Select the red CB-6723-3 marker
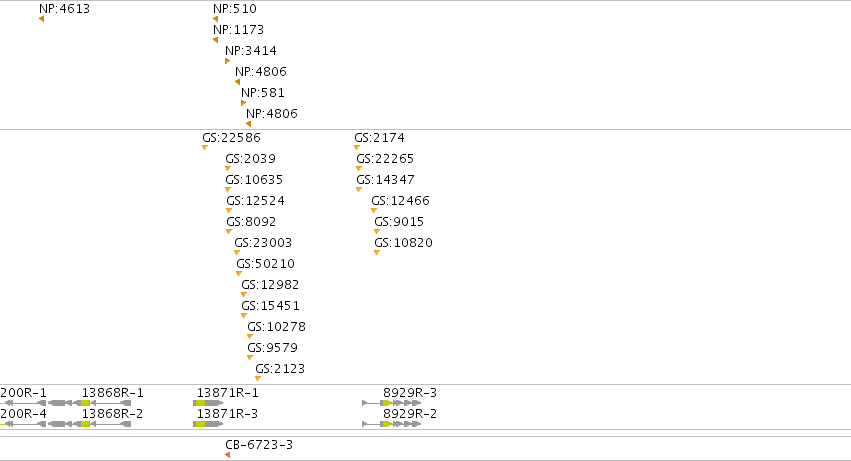The width and height of the screenshot is (851, 461). (227, 455)
